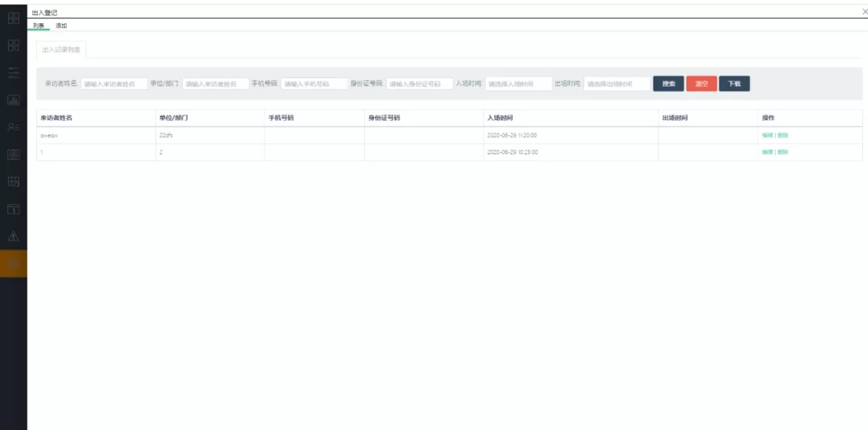Click the red 清空 button
The image size is (868, 430).
[702, 84]
